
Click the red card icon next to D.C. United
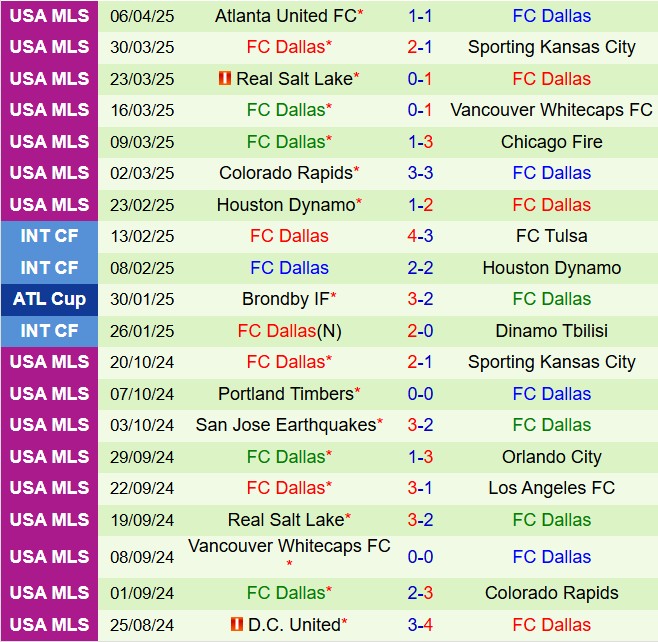236,625
